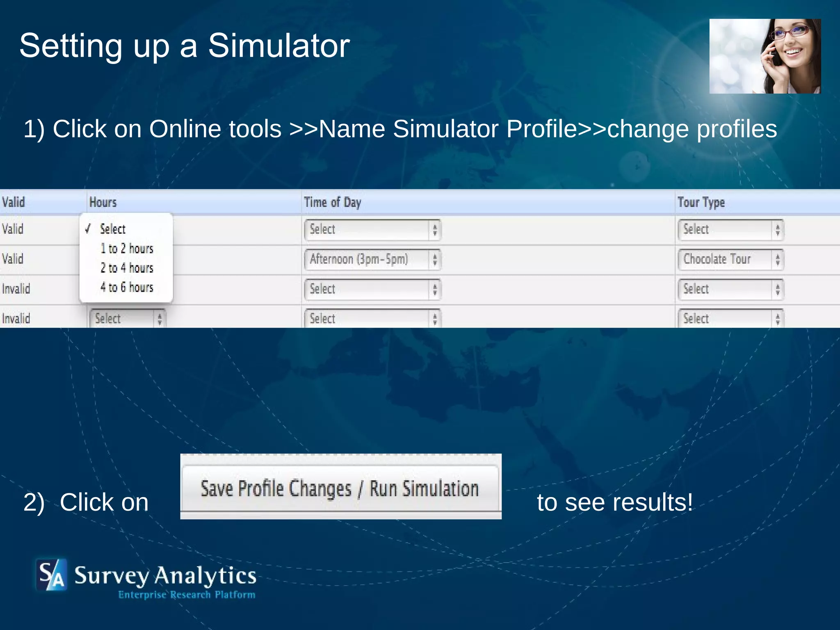Open Tour Type dropdown in first Invalid row
The height and width of the screenshot is (630, 840).
tap(730, 289)
